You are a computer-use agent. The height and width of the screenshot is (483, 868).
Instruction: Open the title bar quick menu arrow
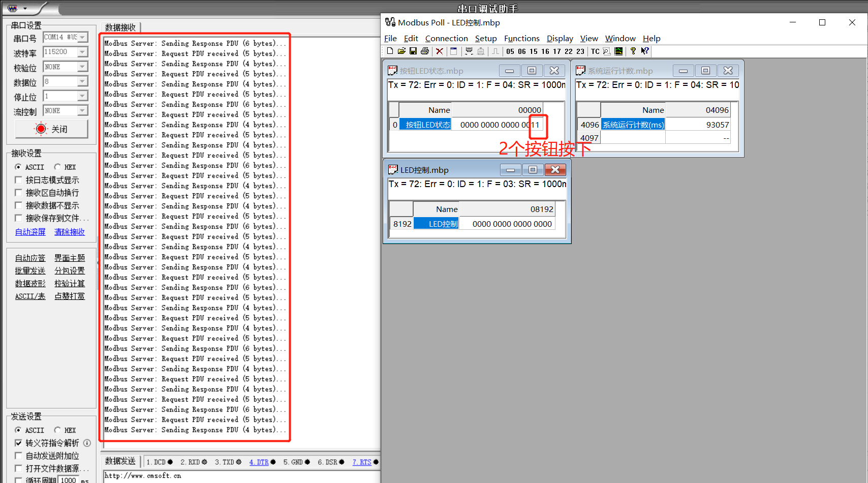(x=25, y=9)
